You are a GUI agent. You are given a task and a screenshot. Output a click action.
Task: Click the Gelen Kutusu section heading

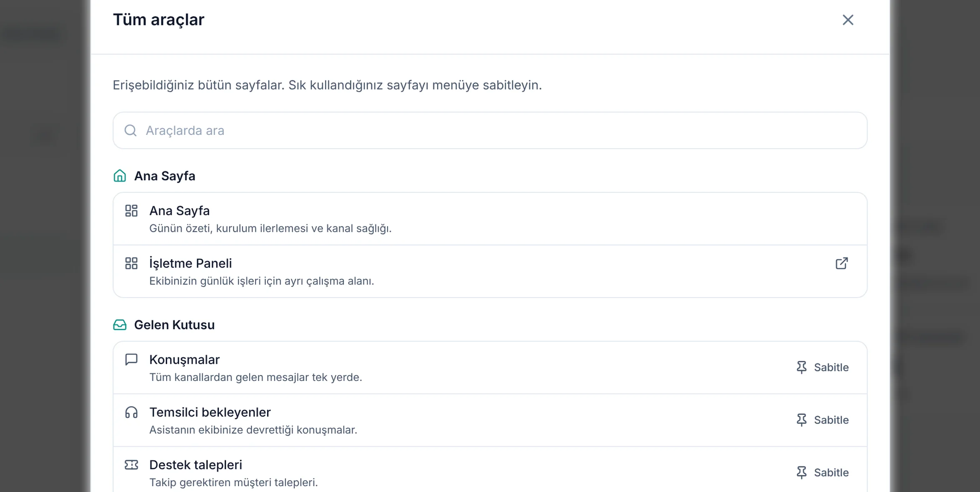(174, 325)
